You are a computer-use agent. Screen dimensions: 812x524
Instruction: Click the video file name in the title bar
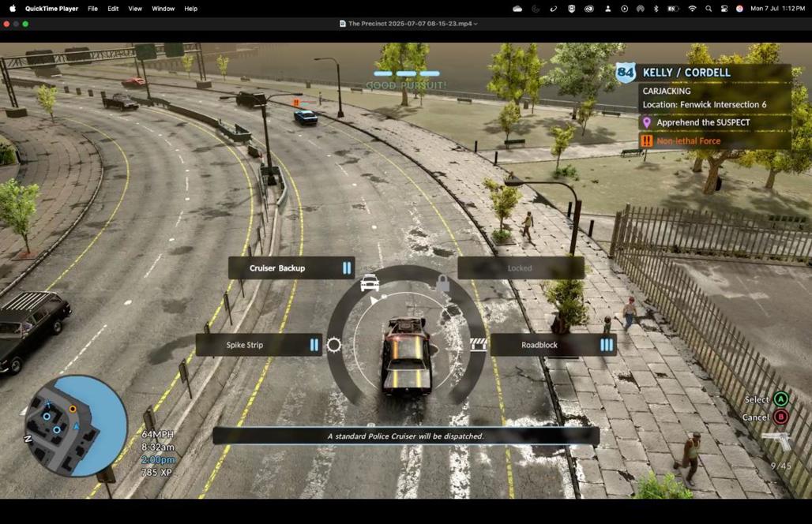tap(410, 24)
